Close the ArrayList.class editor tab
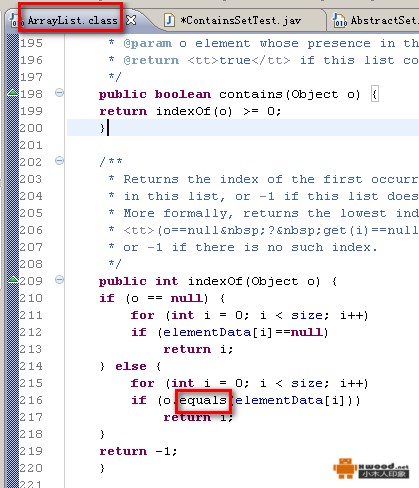The width and height of the screenshot is (419, 488). [132, 20]
